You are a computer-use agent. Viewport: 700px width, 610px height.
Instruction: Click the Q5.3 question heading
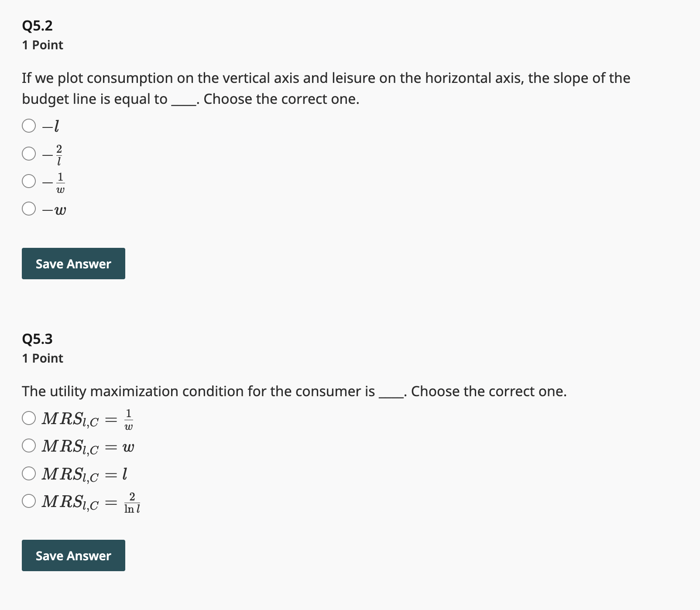point(37,339)
